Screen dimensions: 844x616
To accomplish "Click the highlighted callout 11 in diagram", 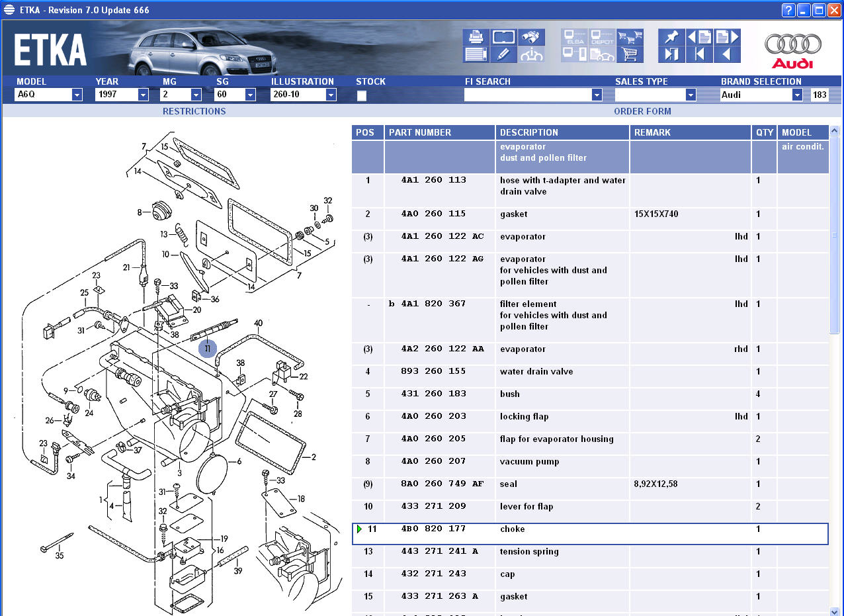I will (208, 348).
